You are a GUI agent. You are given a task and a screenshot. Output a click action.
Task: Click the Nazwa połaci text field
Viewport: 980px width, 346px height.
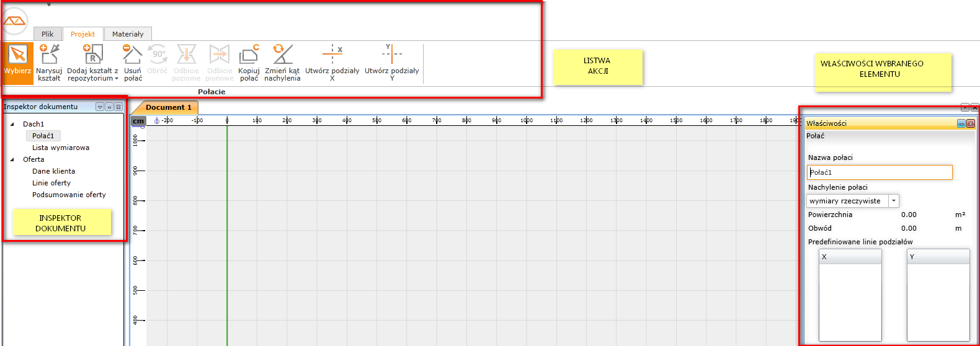879,172
